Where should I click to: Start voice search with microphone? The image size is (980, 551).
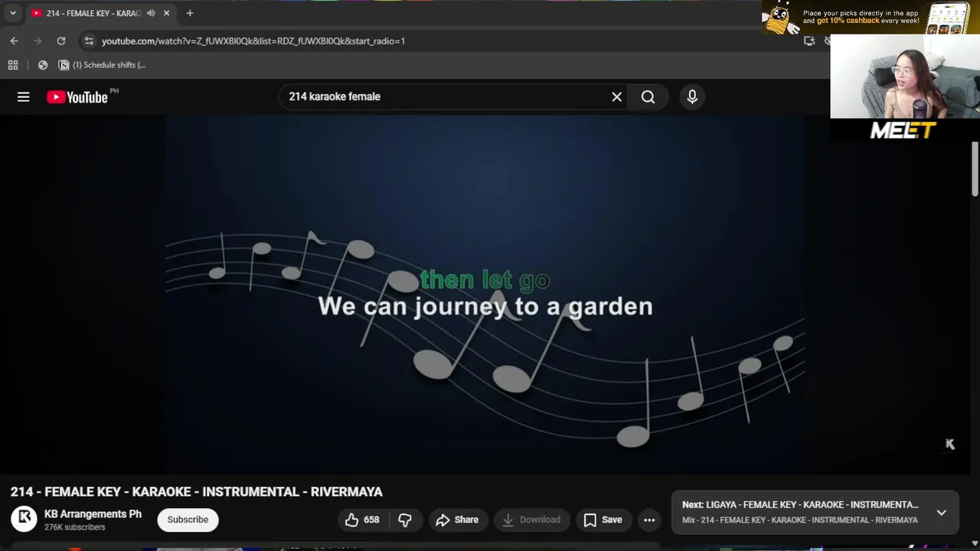(692, 96)
